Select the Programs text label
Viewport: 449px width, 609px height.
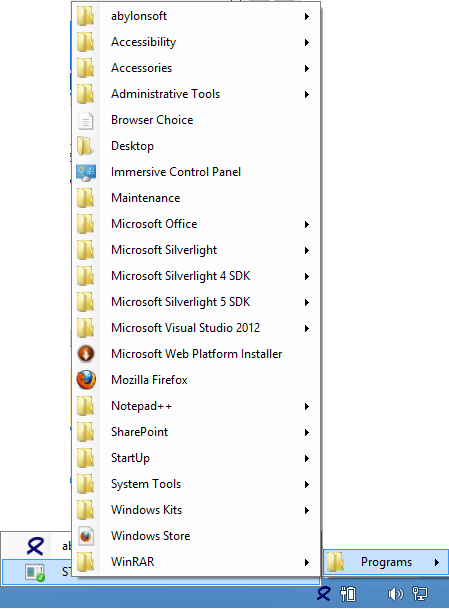(x=386, y=562)
